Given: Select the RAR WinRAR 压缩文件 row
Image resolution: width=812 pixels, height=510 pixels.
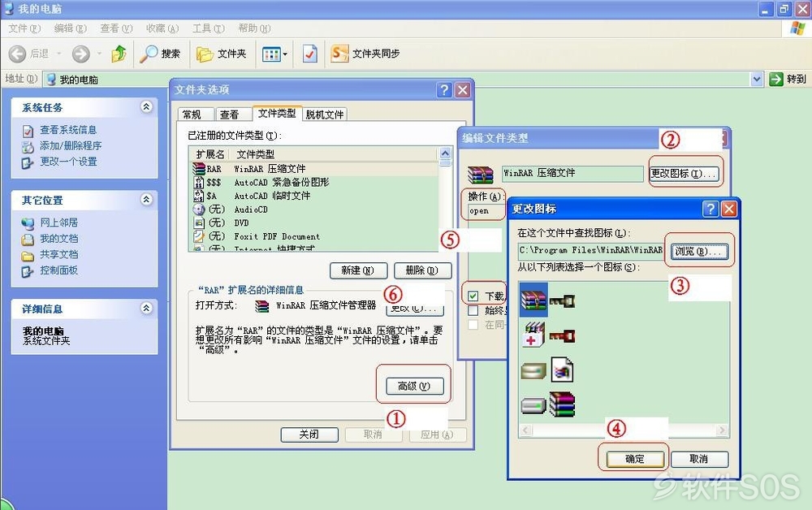Looking at the screenshot, I should [313, 169].
